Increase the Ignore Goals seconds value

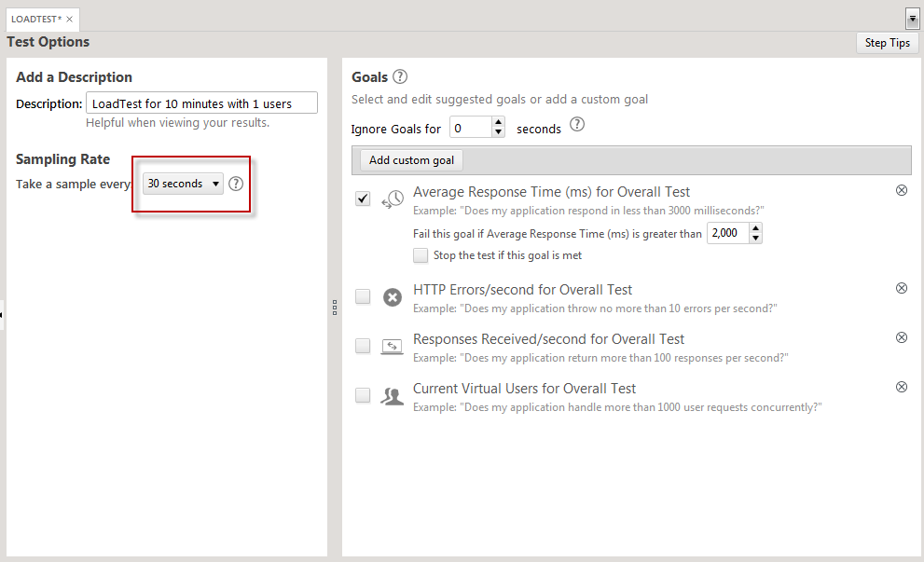(499, 122)
